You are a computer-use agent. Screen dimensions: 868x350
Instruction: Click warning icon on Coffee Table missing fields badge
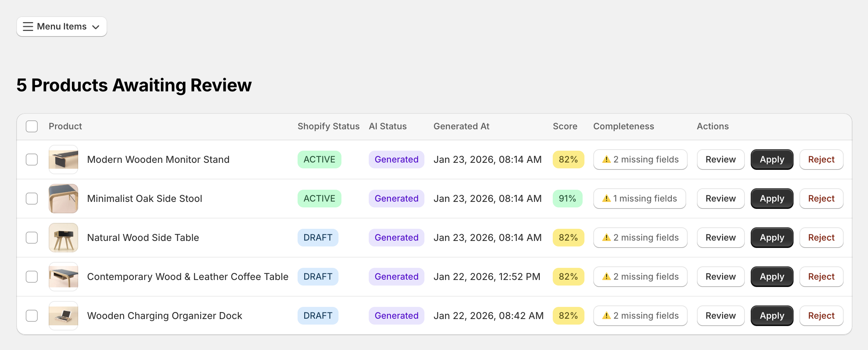606,277
